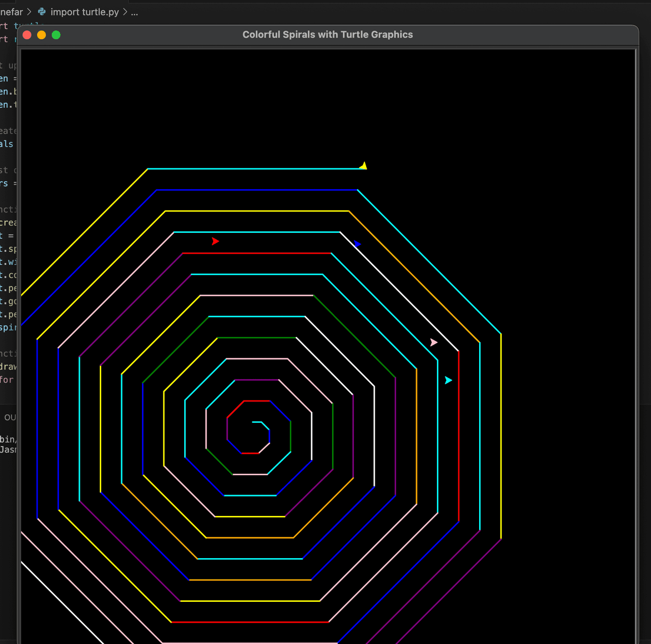
Task: Minimize the turtle graphics window
Action: [x=42, y=35]
